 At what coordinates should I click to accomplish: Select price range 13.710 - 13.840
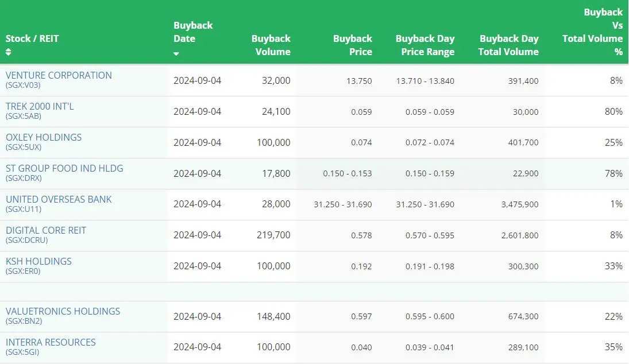(x=425, y=81)
